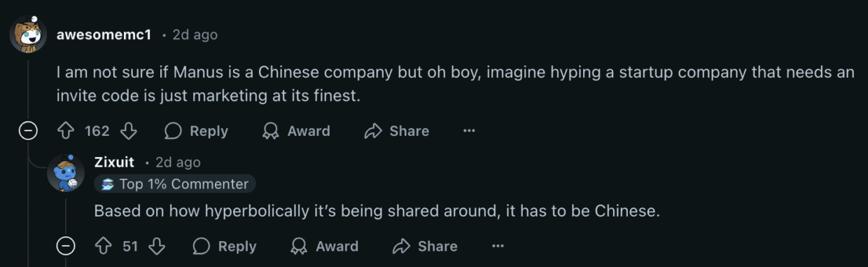
Task: Upvote Zixuit's reply
Action: pyautogui.click(x=104, y=246)
